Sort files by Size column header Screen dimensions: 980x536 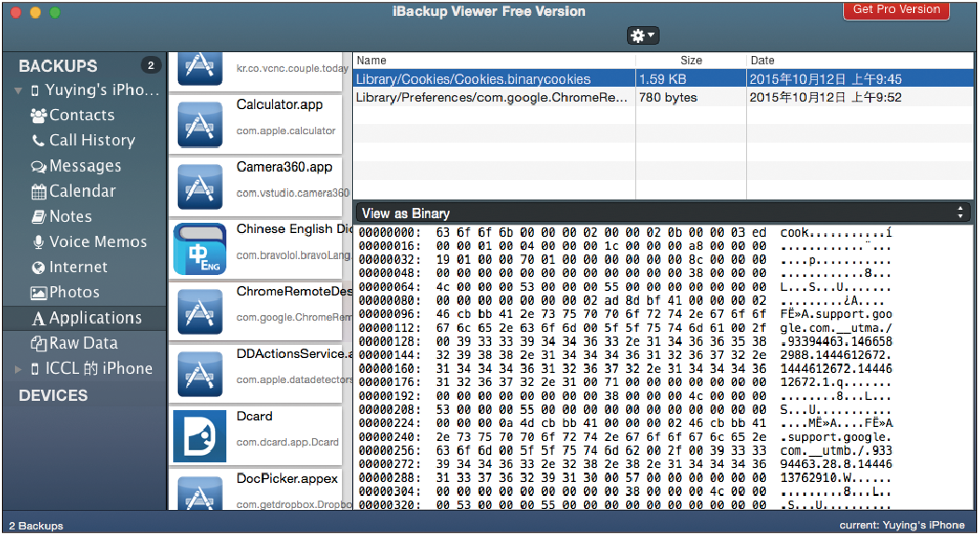tap(690, 60)
